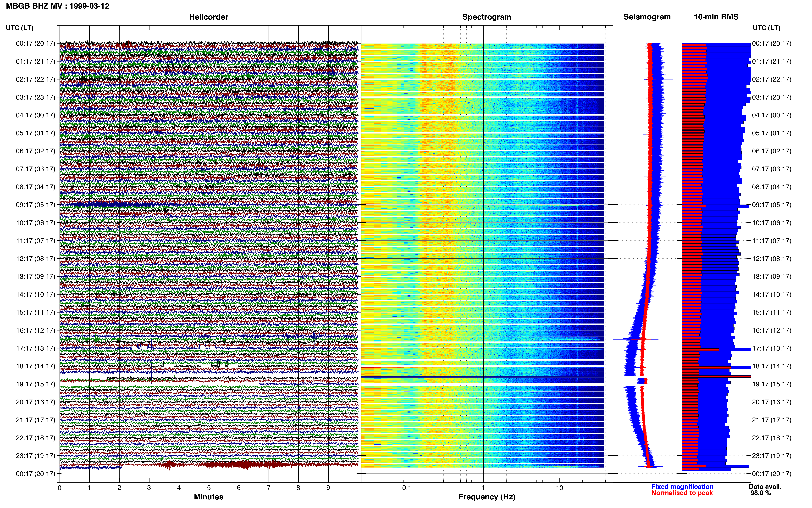This screenshot has height=508, width=812.
Task: Select the 'Spectrogram' panel heading
Action: pos(487,17)
